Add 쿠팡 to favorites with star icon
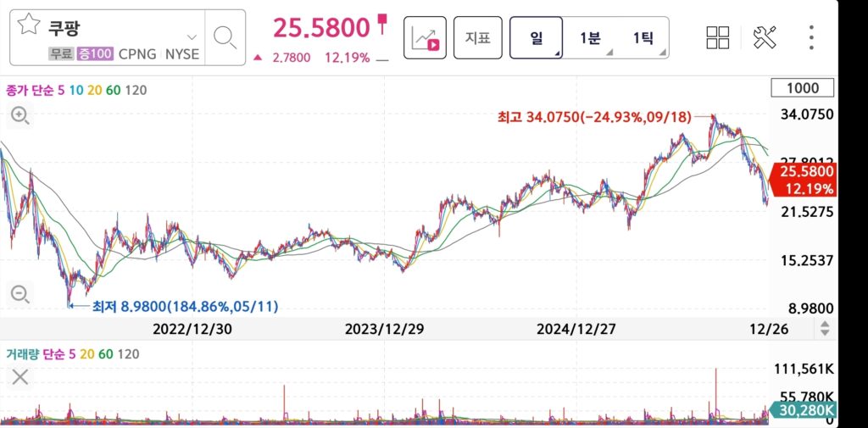 [29, 25]
